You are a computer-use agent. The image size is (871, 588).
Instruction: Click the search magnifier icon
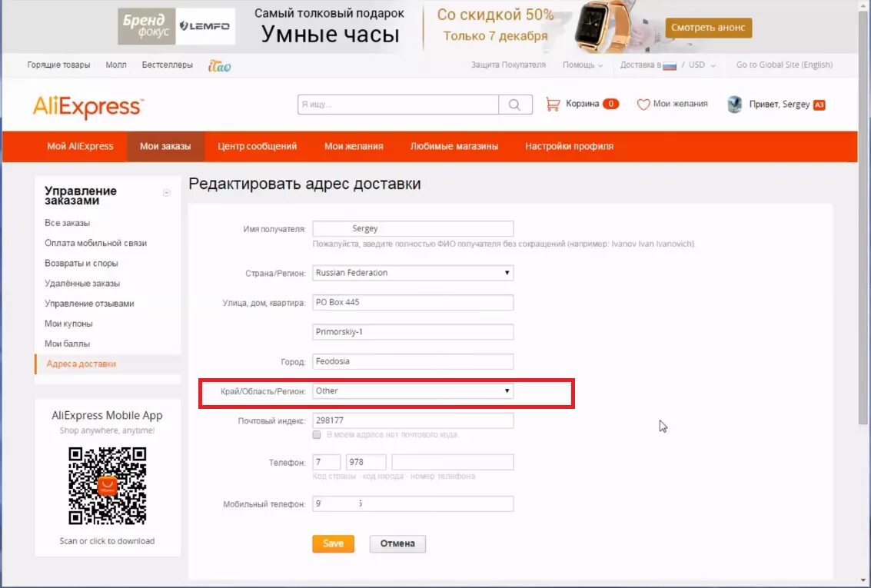tap(515, 105)
